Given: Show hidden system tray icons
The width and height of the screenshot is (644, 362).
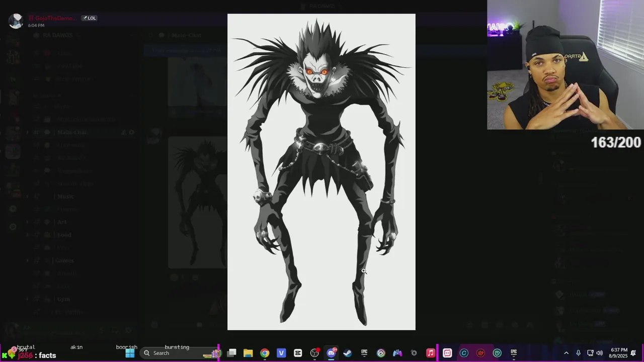Looking at the screenshot, I should [566, 353].
